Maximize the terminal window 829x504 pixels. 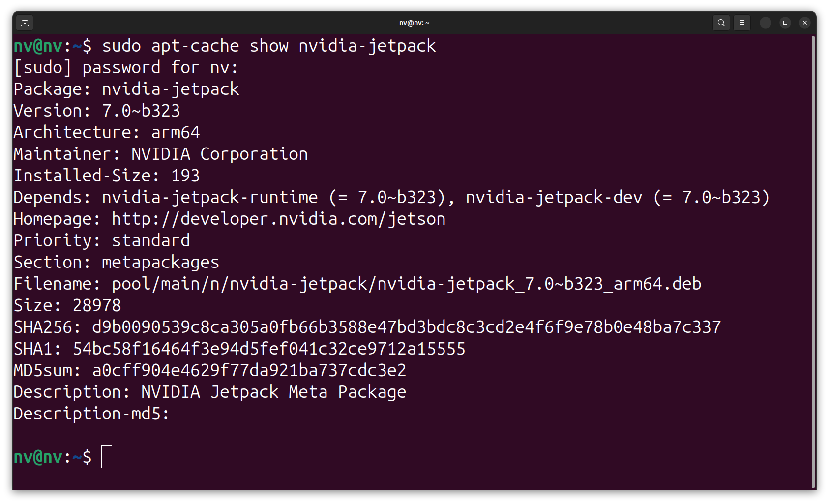(x=785, y=23)
